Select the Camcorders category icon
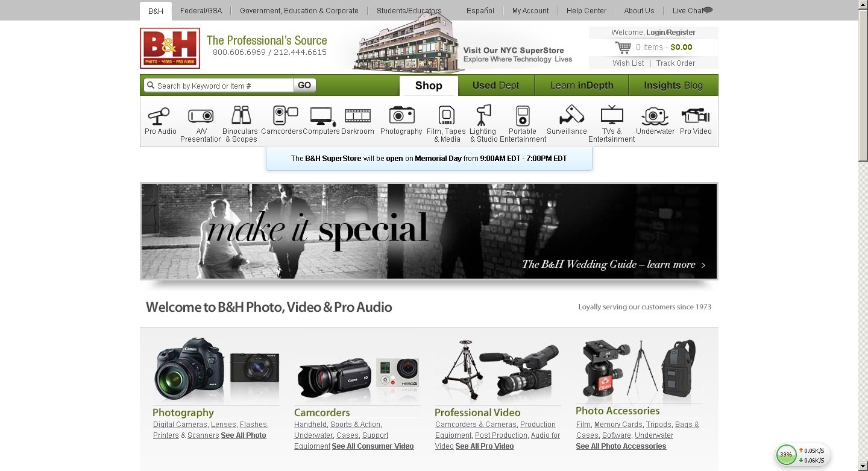 click(285, 115)
